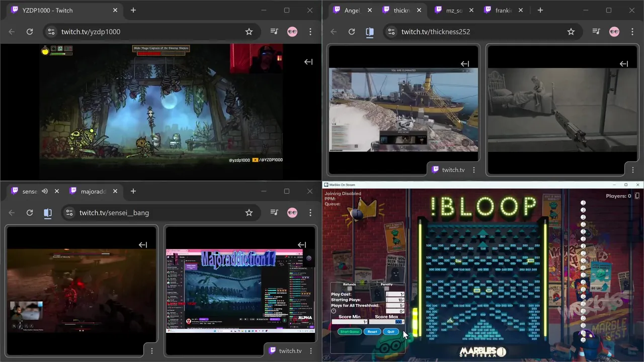Open a new tab in YZDP1000 window
644x362 pixels.
tap(133, 10)
